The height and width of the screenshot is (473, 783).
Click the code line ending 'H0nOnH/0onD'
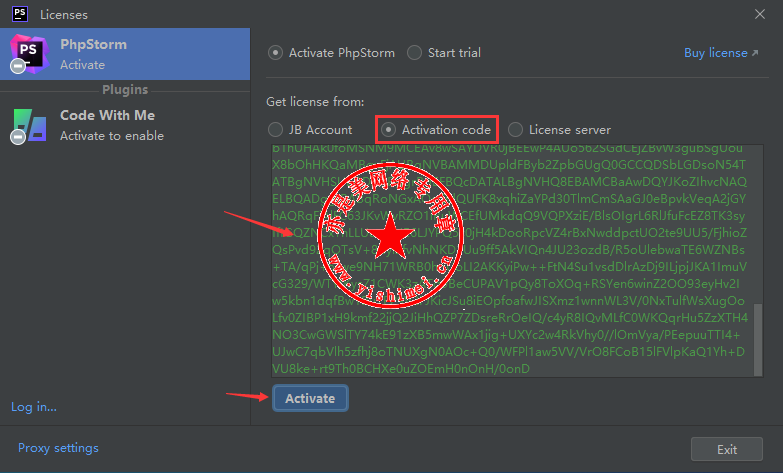click(x=401, y=369)
